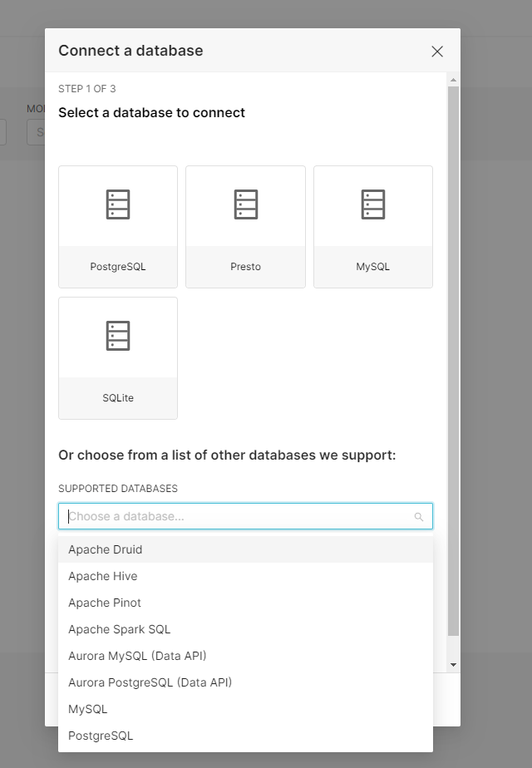Select the PostgreSQL card label
This screenshot has height=768, width=532.
click(118, 267)
